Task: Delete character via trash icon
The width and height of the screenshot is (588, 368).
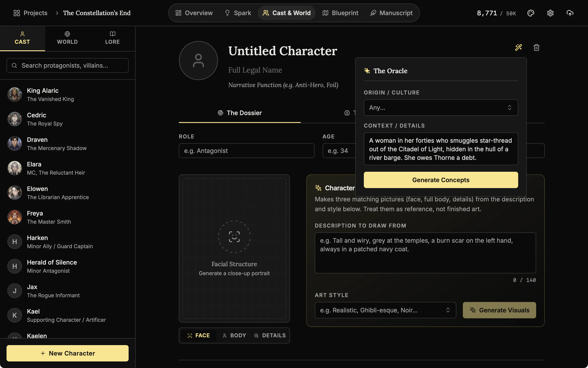Action: [x=537, y=47]
